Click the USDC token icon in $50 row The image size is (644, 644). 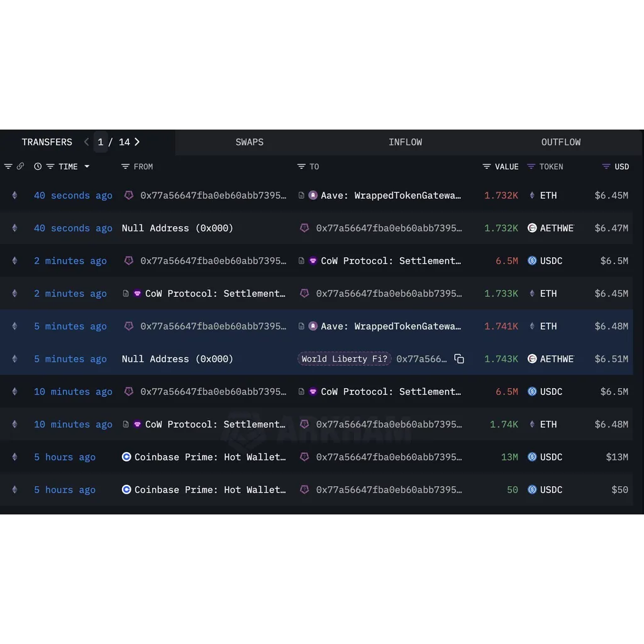[532, 489]
